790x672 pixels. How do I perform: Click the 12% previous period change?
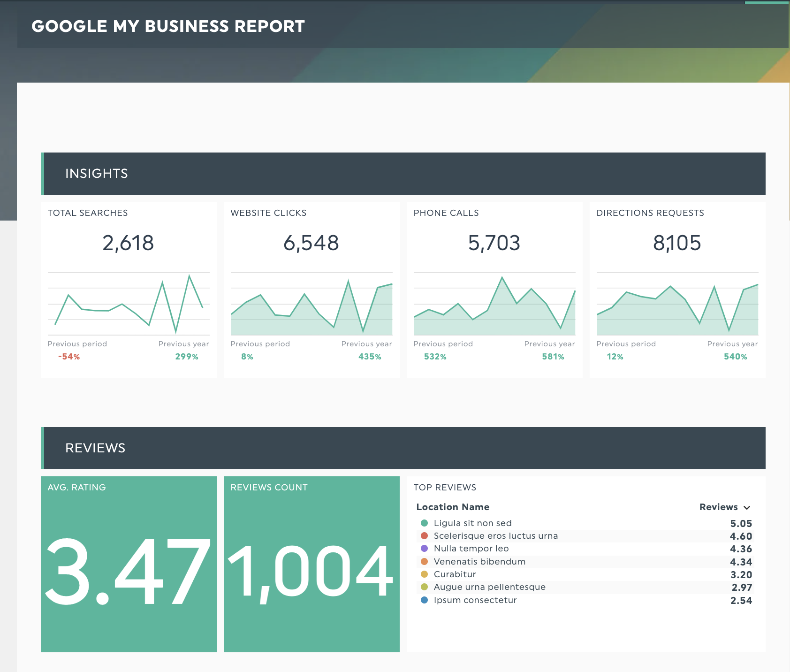(615, 357)
